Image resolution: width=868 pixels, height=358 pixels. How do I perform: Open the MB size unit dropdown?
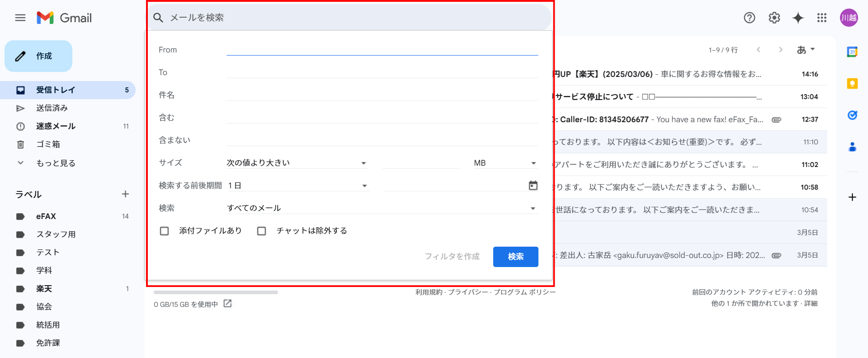pyautogui.click(x=505, y=163)
